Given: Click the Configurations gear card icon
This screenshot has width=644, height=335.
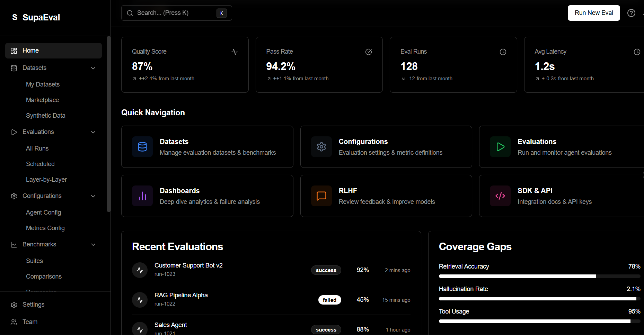Looking at the screenshot, I should coord(321,147).
